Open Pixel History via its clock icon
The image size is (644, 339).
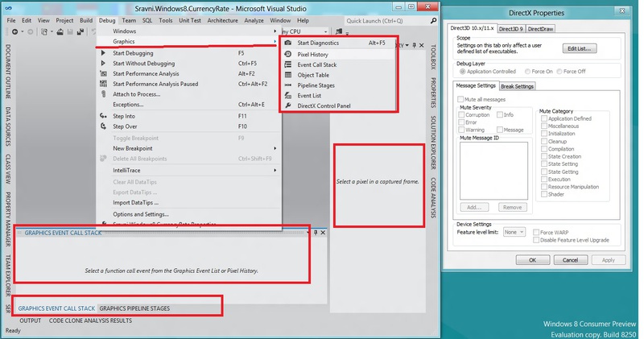coord(288,54)
